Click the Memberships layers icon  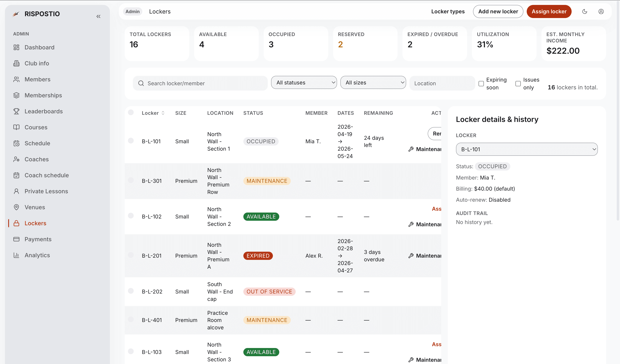pyautogui.click(x=16, y=95)
